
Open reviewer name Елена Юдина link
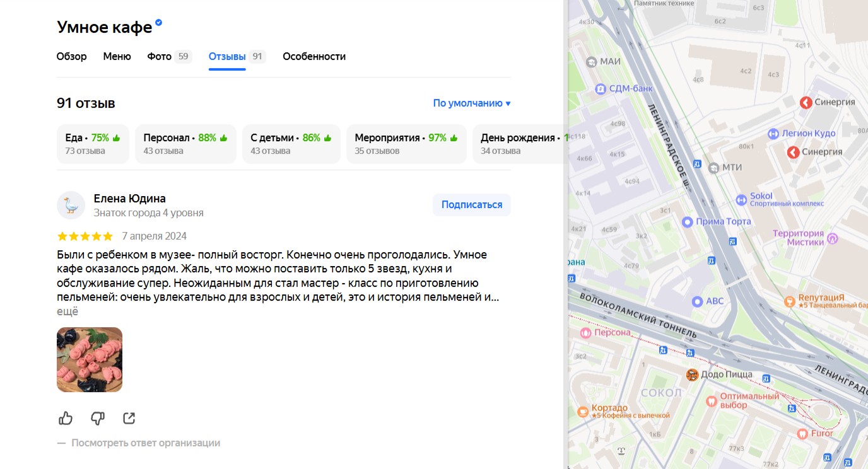point(130,199)
